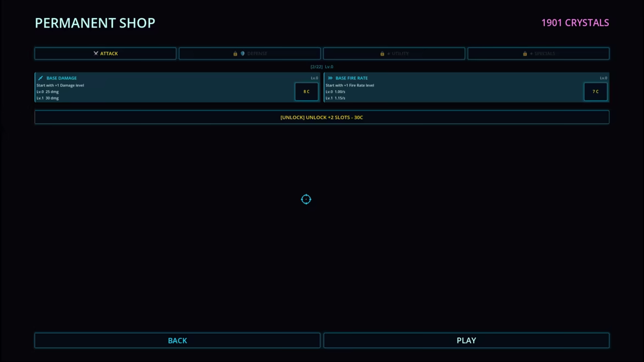The width and height of the screenshot is (644, 362).
Task: Open the locked Defense tab
Action: 250,53
